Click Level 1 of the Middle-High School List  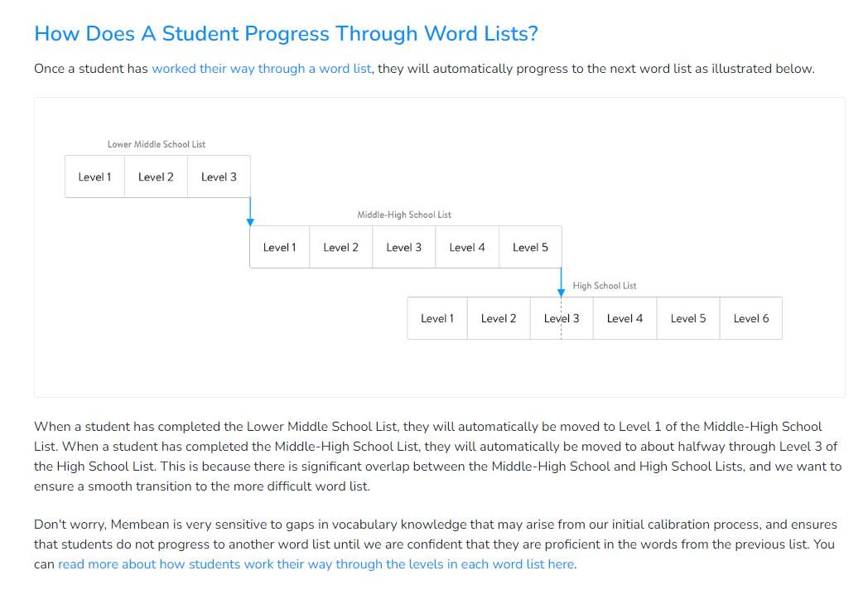(x=279, y=248)
